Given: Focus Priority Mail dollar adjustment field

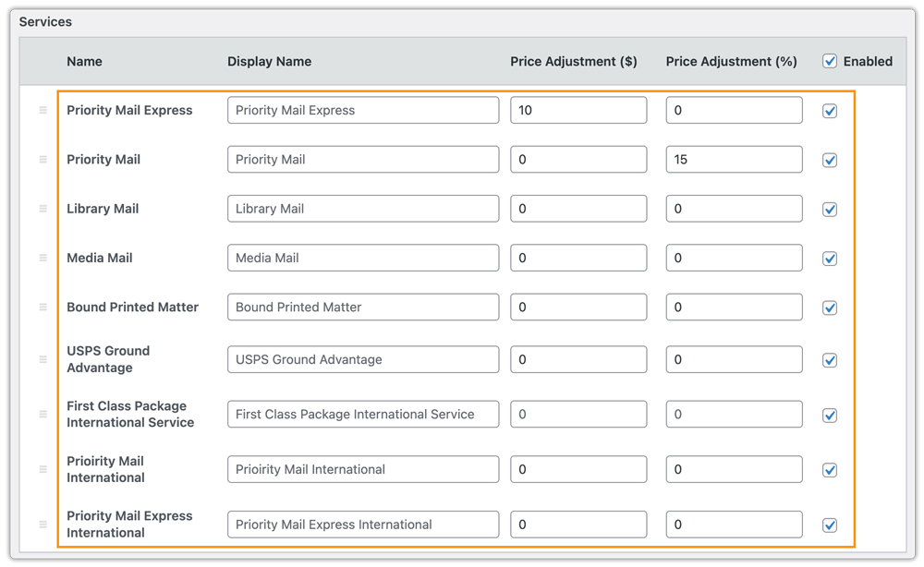Looking at the screenshot, I should [x=578, y=160].
